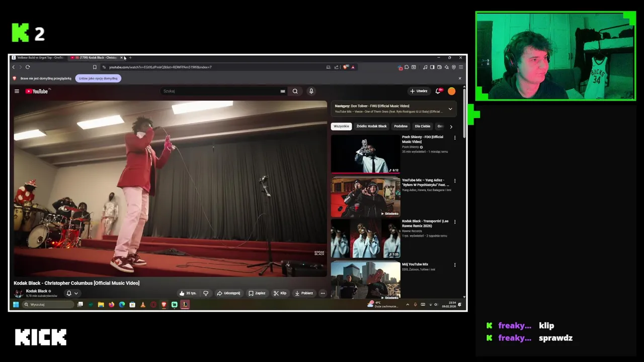
Task: Open the Brave VPN icon in toolbar
Action: pos(453,67)
